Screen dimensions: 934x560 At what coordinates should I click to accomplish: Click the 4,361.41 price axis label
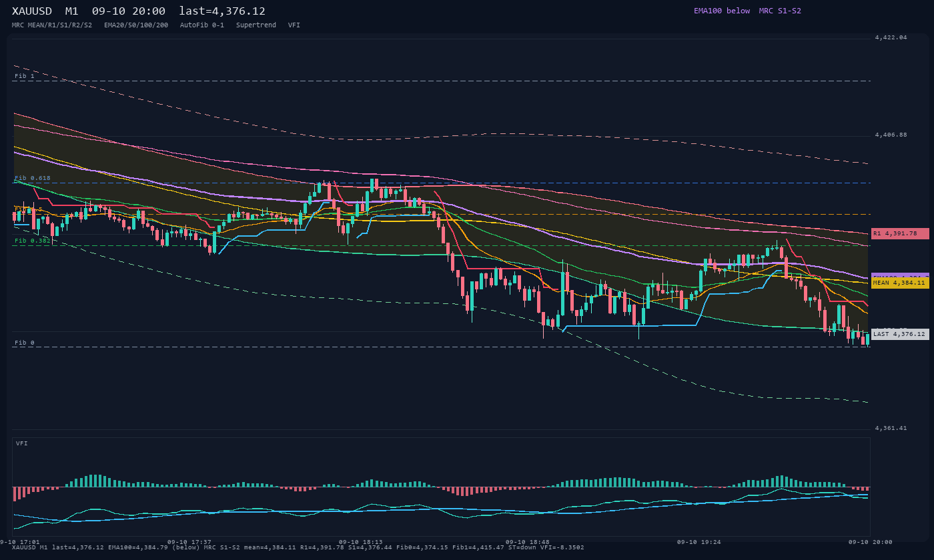pyautogui.click(x=891, y=428)
